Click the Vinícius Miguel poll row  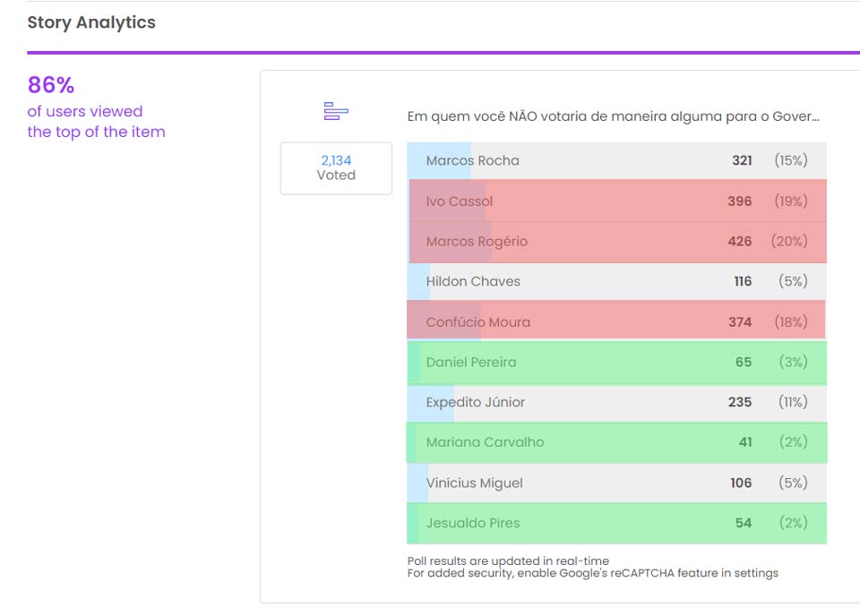[x=616, y=483]
